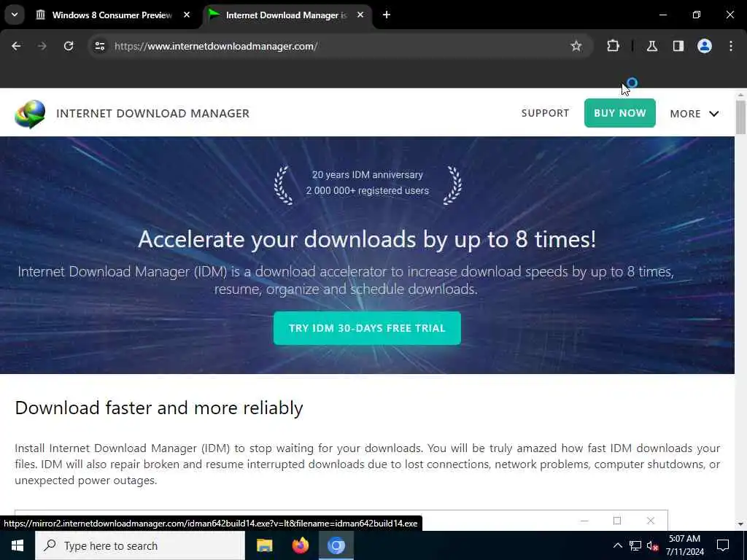Open the Extensions puzzle icon
747x560 pixels.
[x=613, y=46]
